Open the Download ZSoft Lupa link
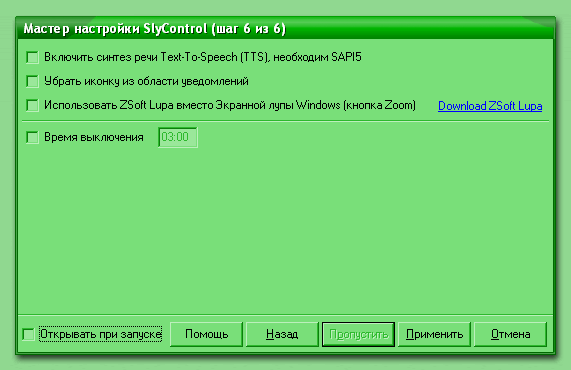 (x=490, y=106)
